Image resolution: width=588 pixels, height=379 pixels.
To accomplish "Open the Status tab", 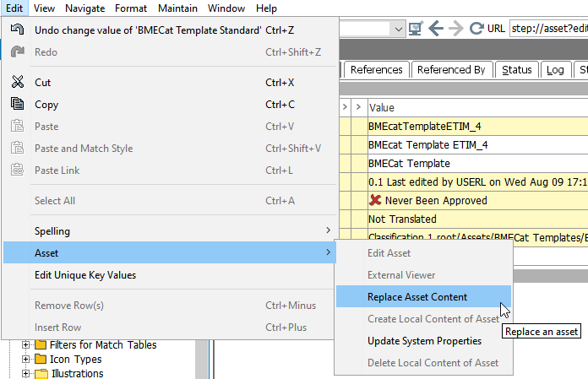I will [516, 70].
